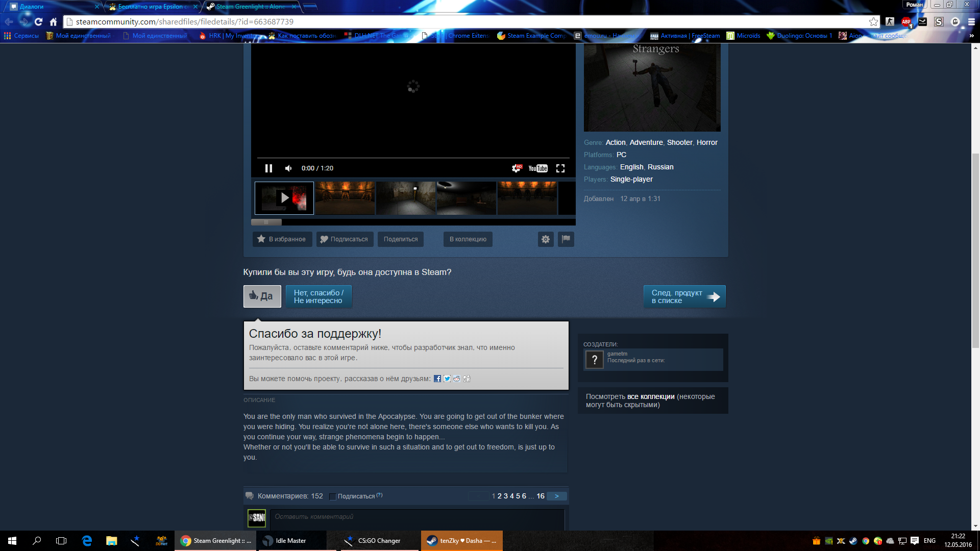Open Task View in the taskbar
The width and height of the screenshot is (980, 551).
(x=61, y=541)
